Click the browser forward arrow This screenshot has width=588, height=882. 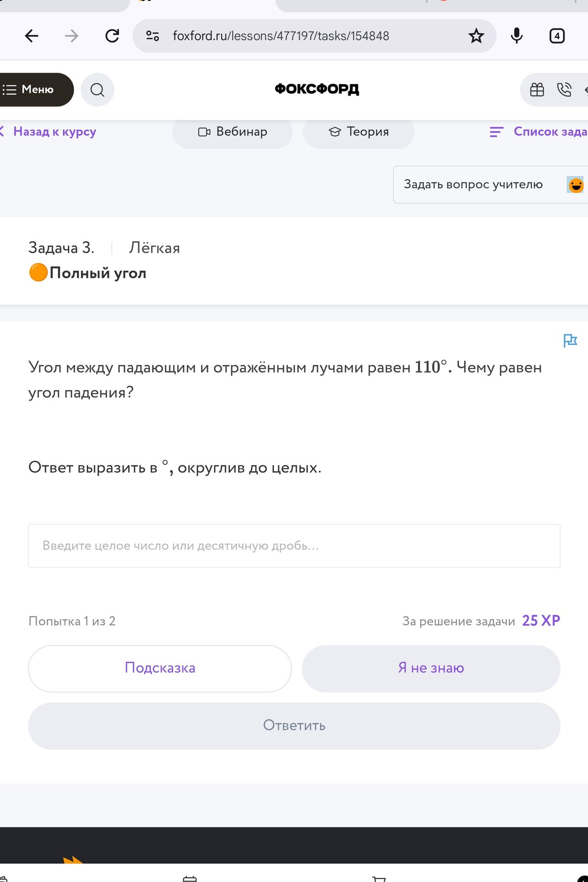click(x=72, y=36)
